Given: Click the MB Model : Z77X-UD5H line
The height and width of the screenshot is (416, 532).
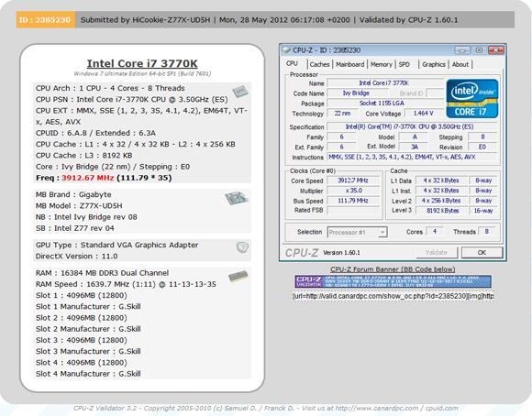Looking at the screenshot, I should click(x=79, y=206).
